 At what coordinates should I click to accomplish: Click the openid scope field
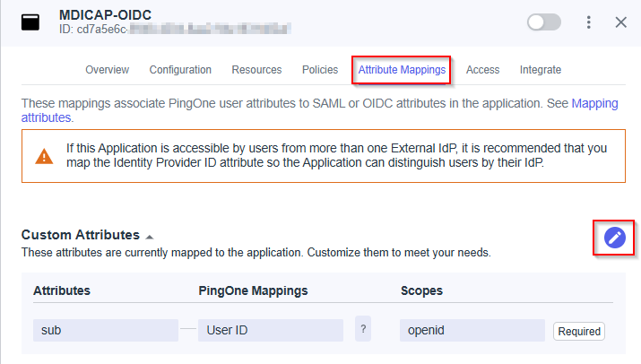tap(472, 330)
